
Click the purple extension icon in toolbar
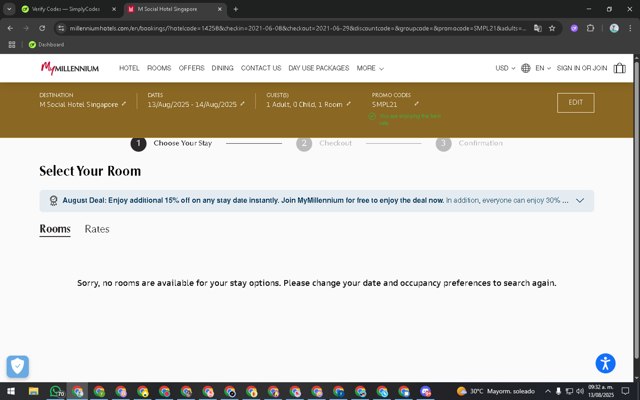(x=574, y=28)
